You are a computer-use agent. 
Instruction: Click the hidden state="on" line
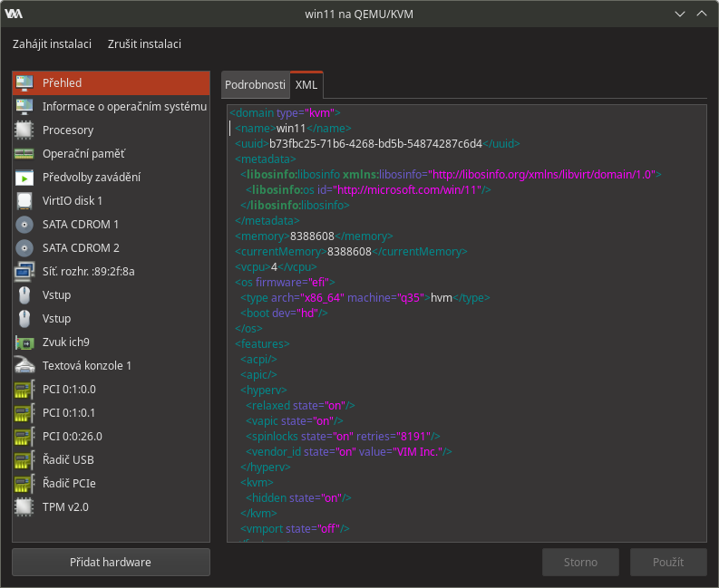coord(298,497)
